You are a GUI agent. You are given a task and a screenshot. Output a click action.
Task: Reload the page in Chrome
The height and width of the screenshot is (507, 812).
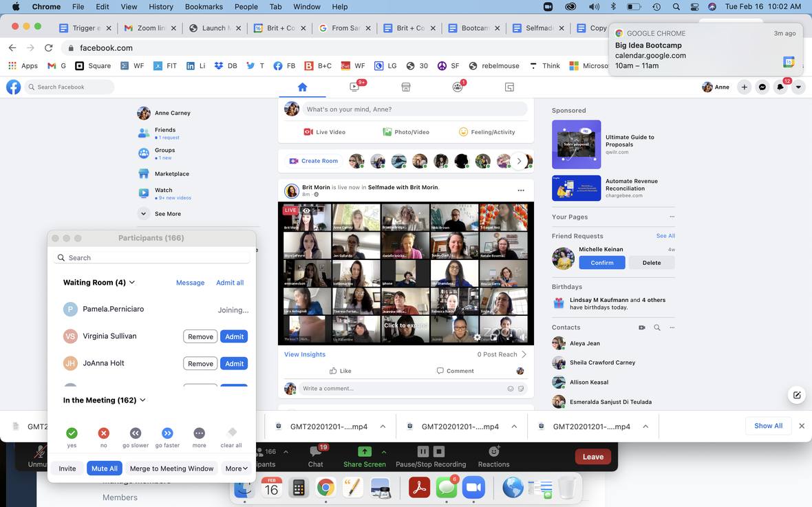(x=49, y=47)
